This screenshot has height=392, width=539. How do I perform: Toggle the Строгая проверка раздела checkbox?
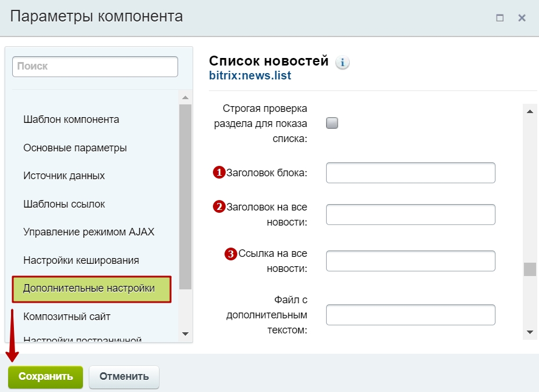tap(332, 123)
